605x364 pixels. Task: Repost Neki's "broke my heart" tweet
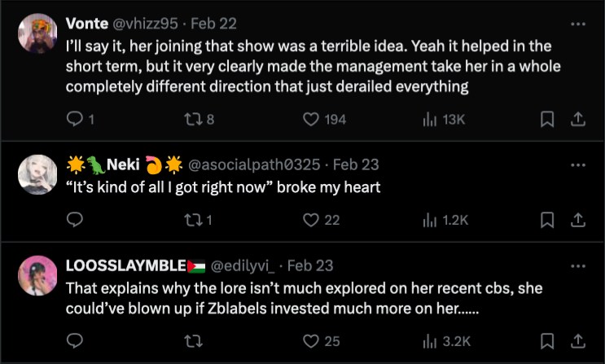[191, 220]
